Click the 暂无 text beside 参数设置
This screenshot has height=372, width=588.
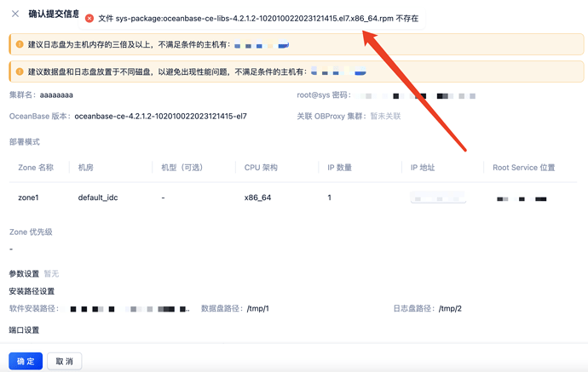pos(51,274)
